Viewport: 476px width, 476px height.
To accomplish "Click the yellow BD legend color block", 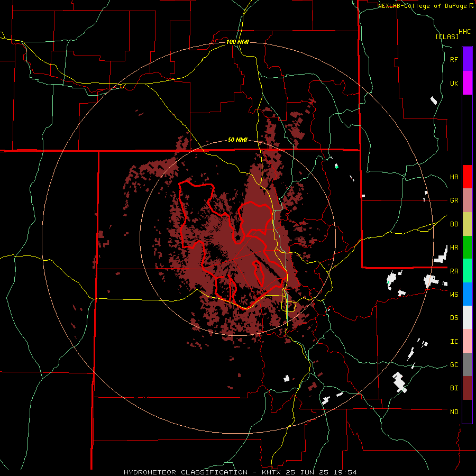I will (x=467, y=224).
